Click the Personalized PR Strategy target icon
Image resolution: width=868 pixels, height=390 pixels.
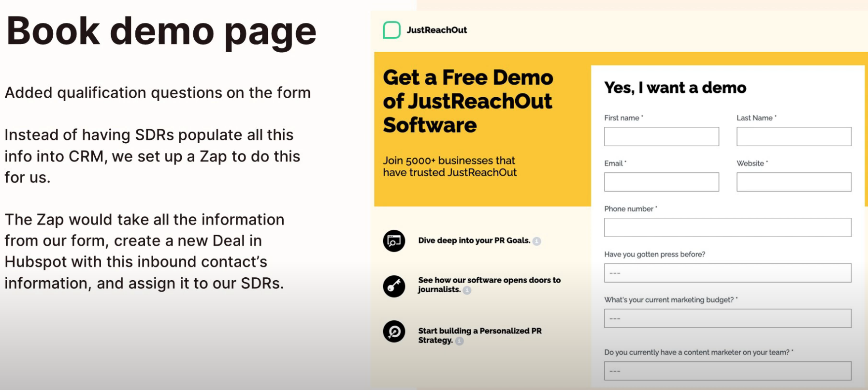coord(394,331)
